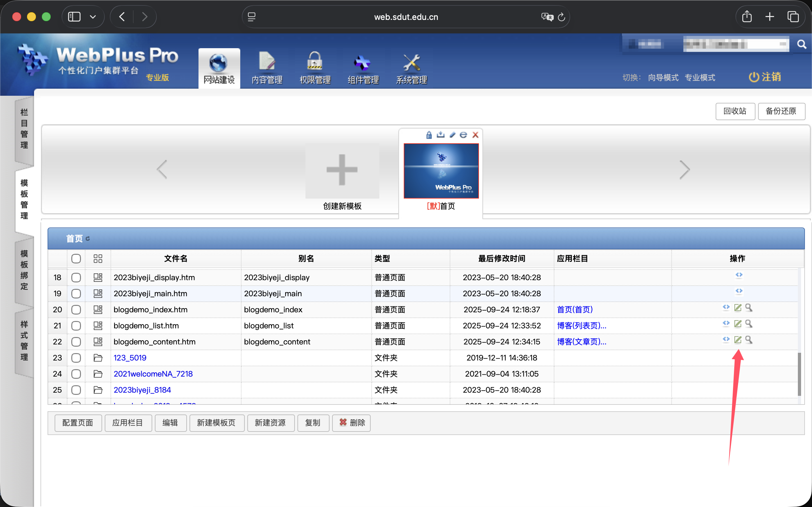Open the 回收站 recycle bin
This screenshot has width=812, height=507.
click(x=735, y=111)
